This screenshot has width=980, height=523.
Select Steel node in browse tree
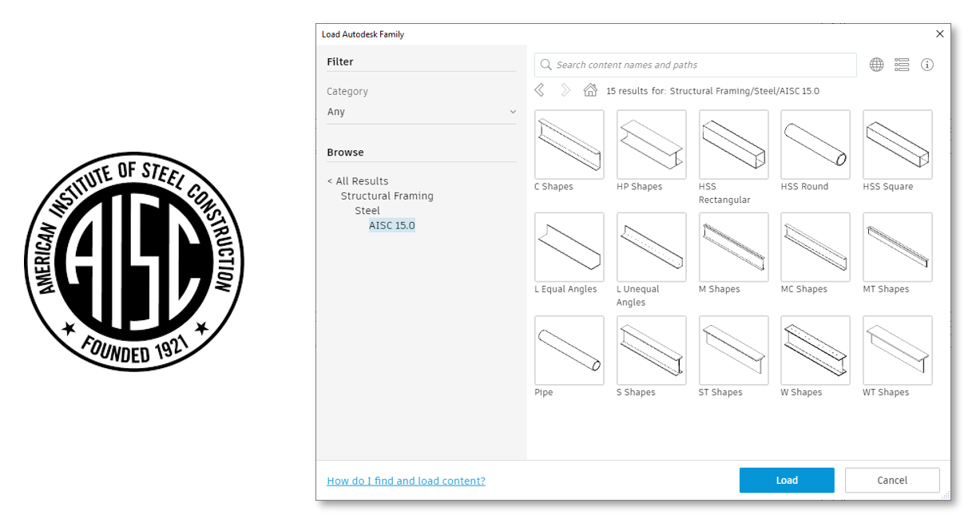[x=367, y=211]
